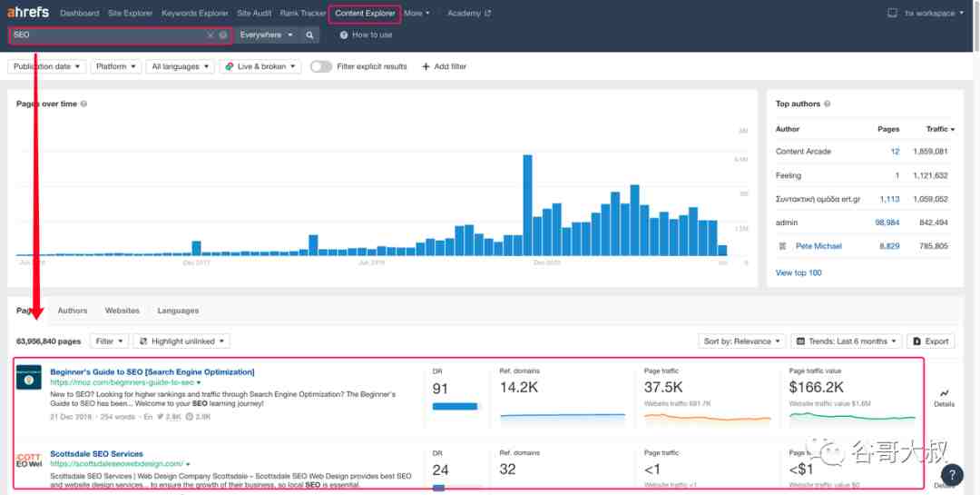Open the More menu dropdown
Screen dimensions: 980x495
[x=416, y=13]
